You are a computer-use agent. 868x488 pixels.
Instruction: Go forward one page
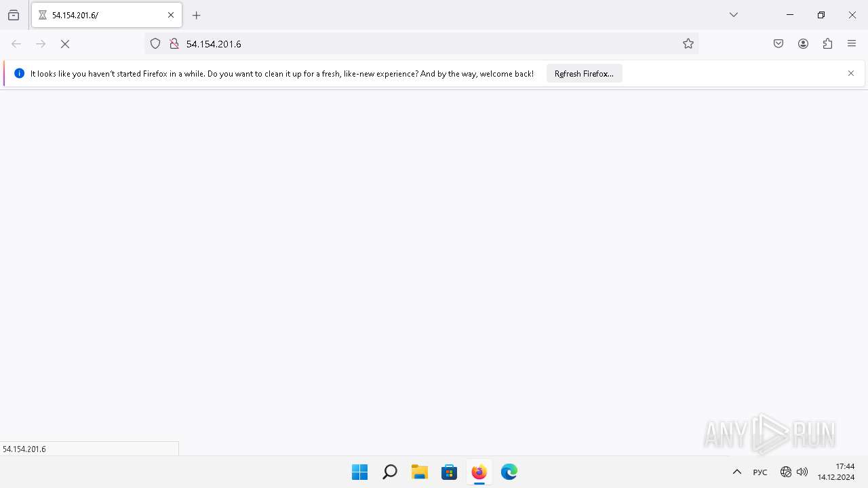pyautogui.click(x=41, y=43)
